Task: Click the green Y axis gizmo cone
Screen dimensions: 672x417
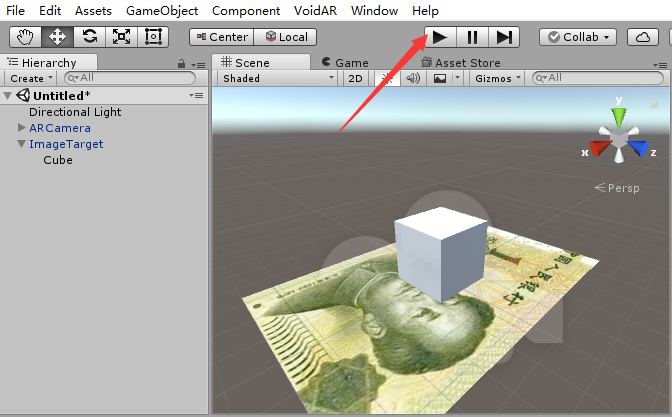Action: [618, 117]
